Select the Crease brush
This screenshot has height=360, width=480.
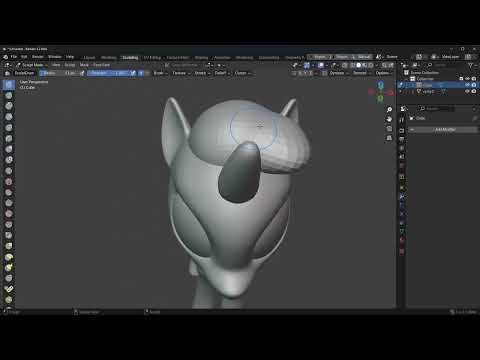coord(9,171)
